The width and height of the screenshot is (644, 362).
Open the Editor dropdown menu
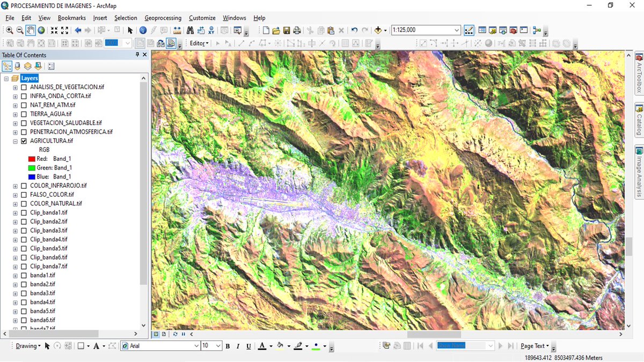point(199,43)
